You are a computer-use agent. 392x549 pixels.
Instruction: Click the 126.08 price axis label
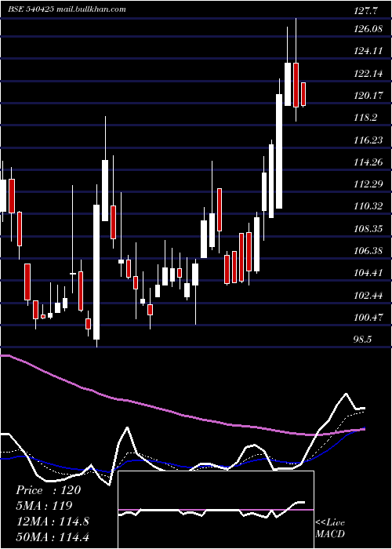pos(368,29)
